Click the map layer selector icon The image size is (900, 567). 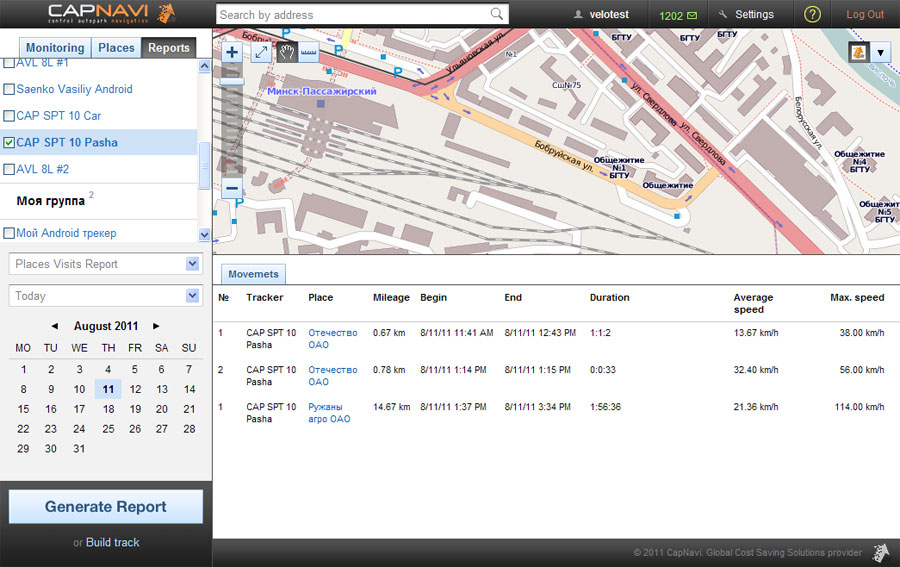coord(859,53)
